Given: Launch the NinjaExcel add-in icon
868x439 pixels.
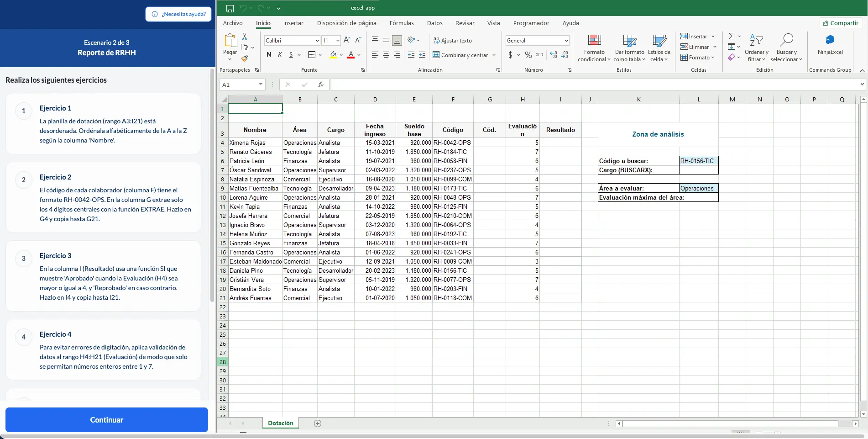Looking at the screenshot, I should tap(830, 40).
